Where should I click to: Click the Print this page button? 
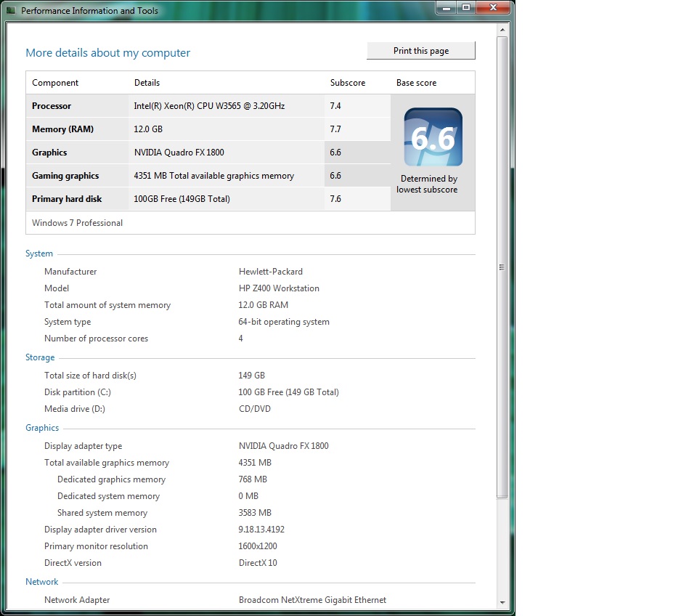421,51
